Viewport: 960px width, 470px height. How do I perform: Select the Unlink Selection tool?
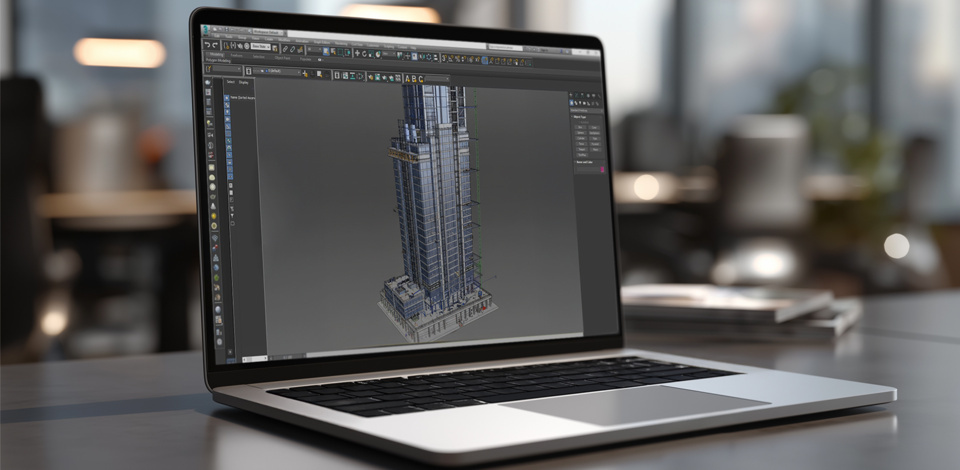click(293, 49)
